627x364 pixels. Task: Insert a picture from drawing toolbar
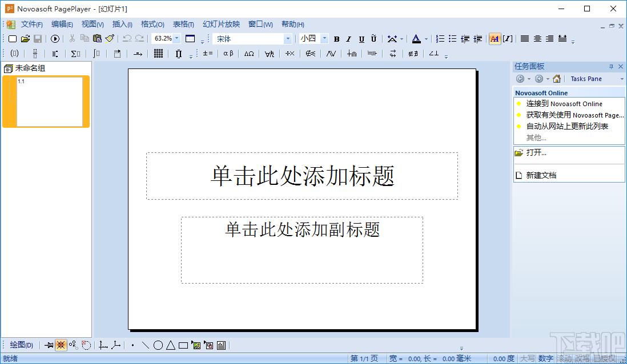(196, 345)
